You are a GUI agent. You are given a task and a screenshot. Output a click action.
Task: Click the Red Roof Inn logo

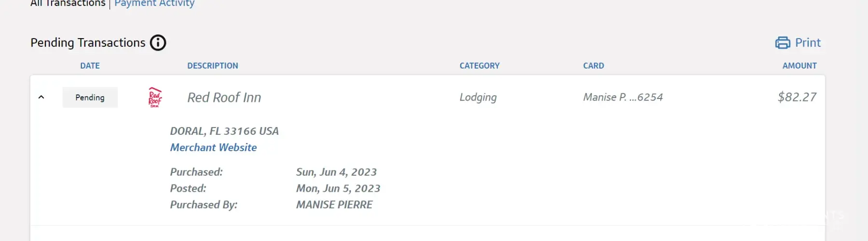point(155,98)
